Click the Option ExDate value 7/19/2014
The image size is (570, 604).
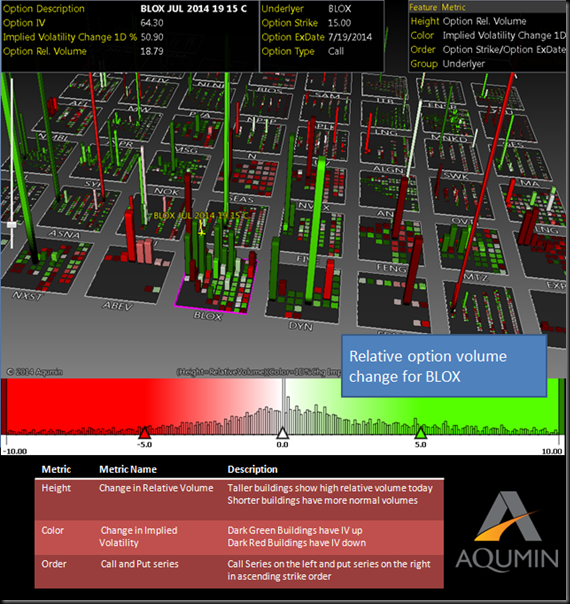[350, 37]
